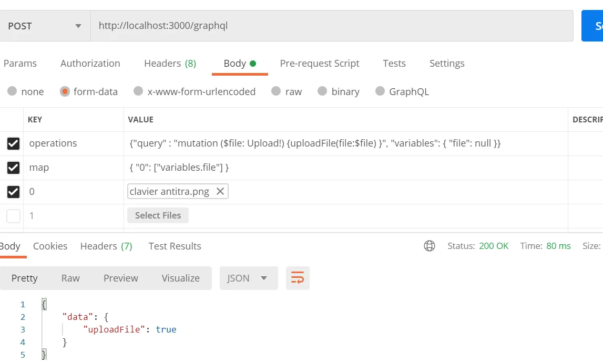This screenshot has height=364, width=603.
Task: Select the raw body type radio
Action: click(x=277, y=91)
